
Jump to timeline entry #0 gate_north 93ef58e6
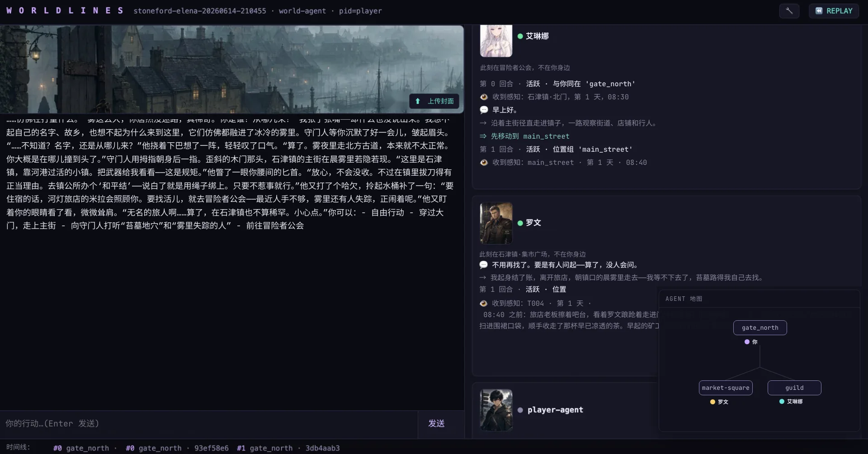177,448
